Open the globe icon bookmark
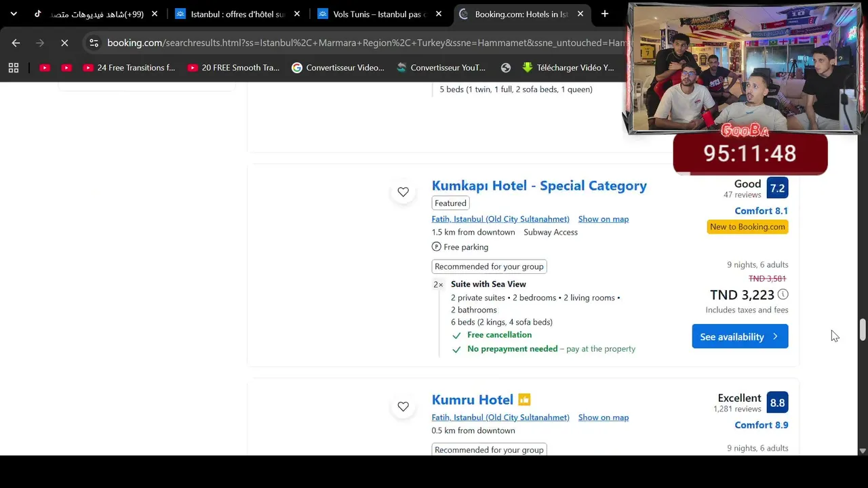 click(x=506, y=68)
